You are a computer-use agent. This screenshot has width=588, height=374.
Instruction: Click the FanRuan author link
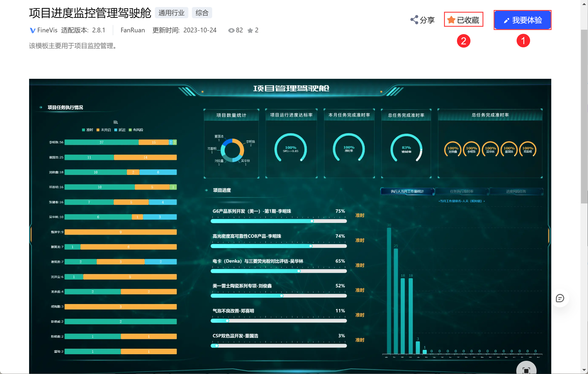[x=133, y=30]
